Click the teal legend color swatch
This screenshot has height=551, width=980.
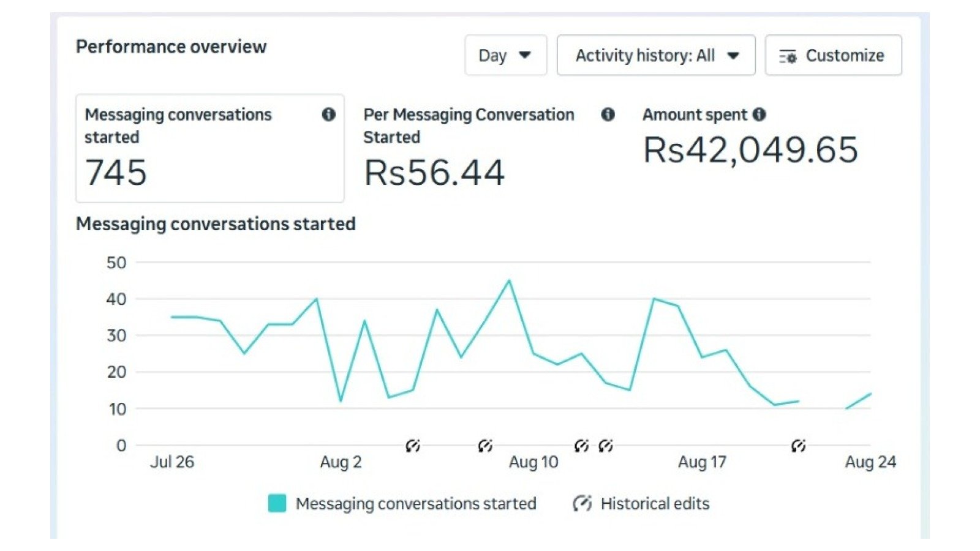(277, 503)
